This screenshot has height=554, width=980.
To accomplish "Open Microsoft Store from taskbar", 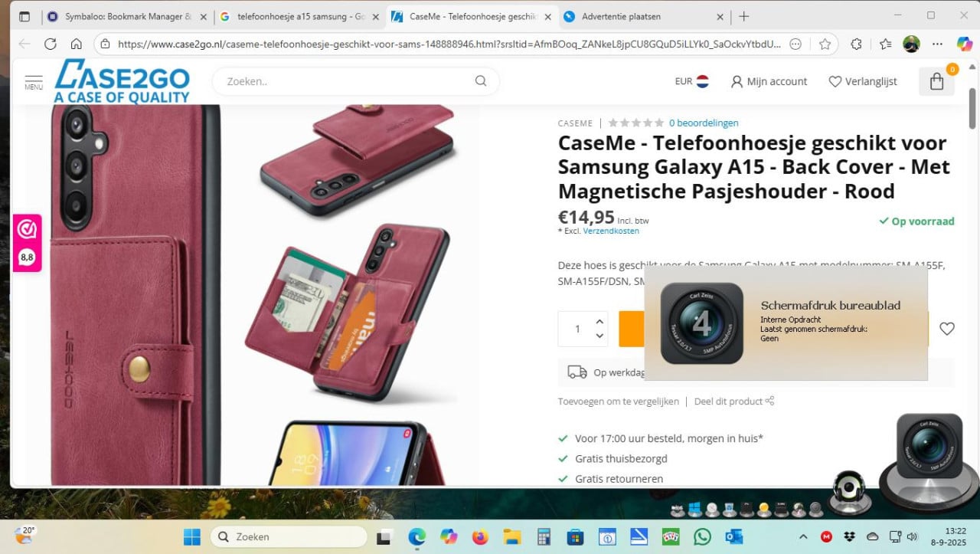I will (575, 536).
